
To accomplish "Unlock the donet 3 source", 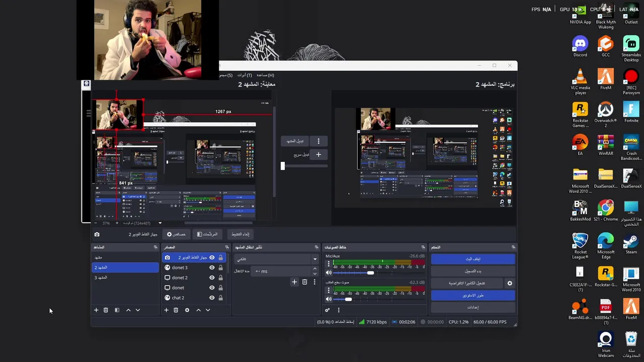I will [220, 267].
